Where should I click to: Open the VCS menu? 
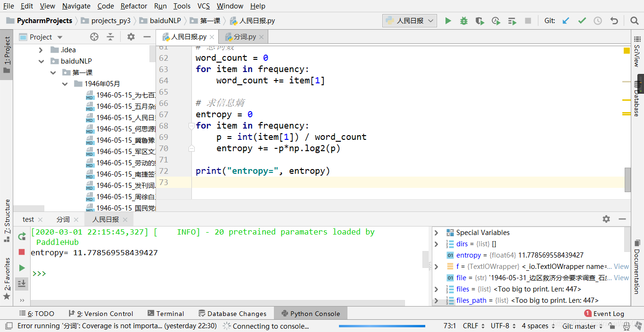(x=204, y=6)
